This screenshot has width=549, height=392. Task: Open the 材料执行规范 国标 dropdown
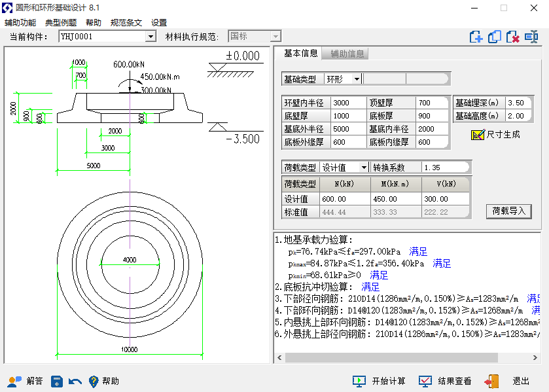click(x=275, y=37)
